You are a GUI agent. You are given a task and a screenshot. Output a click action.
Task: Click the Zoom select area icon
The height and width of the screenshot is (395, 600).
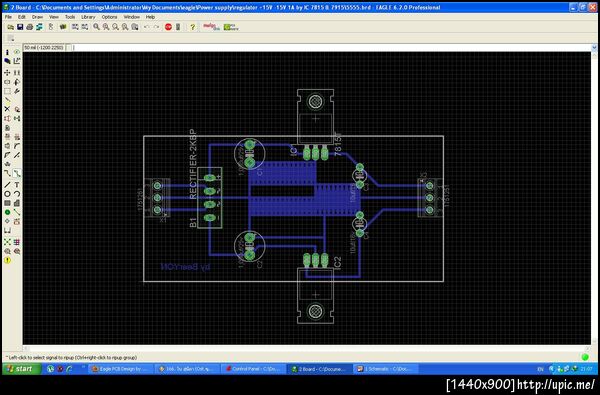pyautogui.click(x=135, y=27)
